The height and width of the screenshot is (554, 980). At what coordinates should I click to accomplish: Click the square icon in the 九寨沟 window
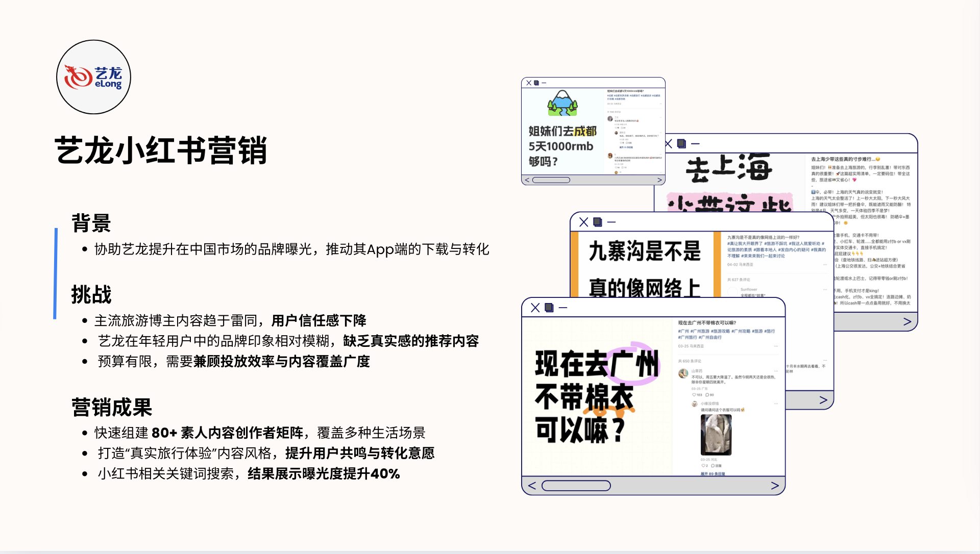(598, 222)
